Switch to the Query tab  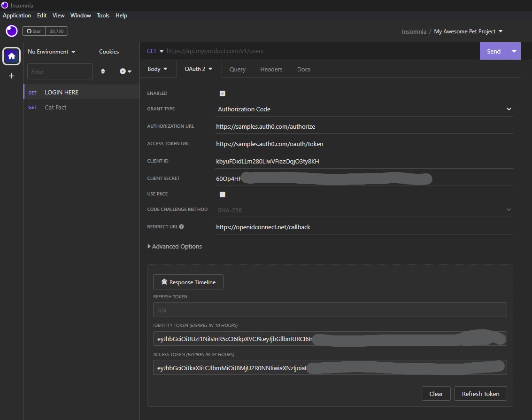238,69
